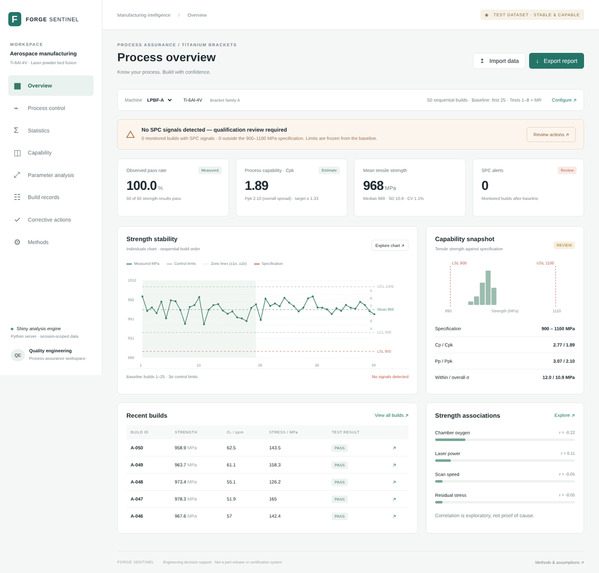599x573 pixels.
Task: Click the QE avatar circle
Action: [18, 355]
